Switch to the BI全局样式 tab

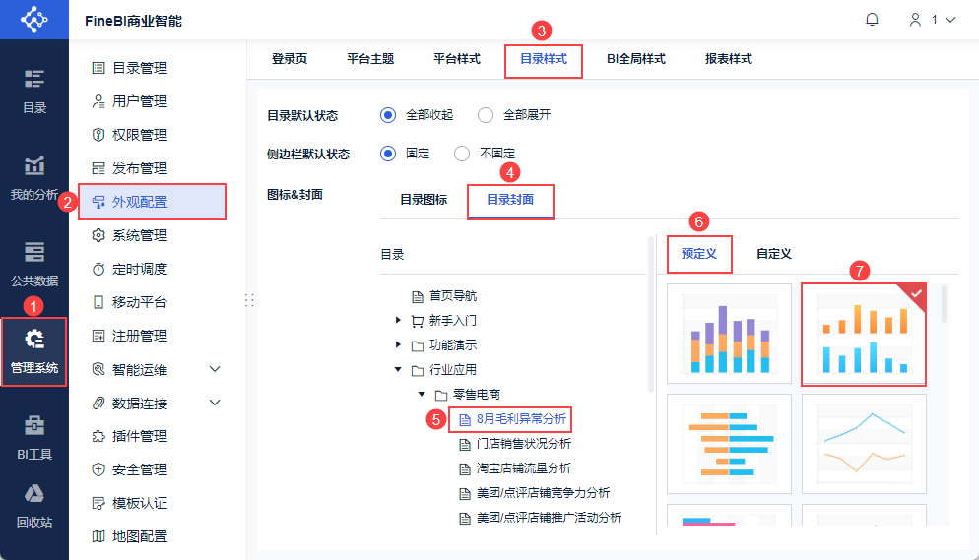(x=636, y=59)
